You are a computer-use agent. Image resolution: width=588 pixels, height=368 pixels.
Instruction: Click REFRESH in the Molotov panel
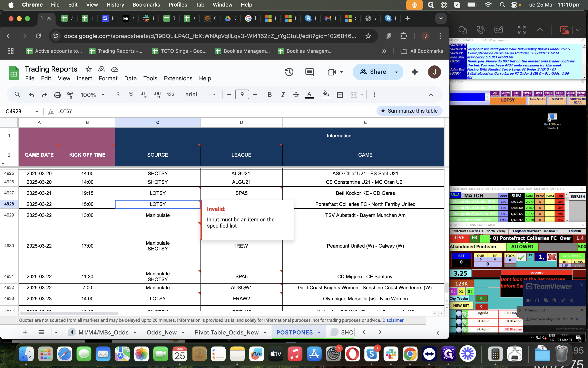coord(578,196)
